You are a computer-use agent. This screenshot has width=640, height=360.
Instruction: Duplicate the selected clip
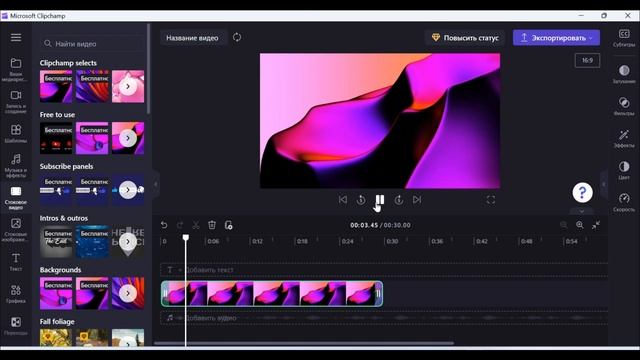[229, 225]
